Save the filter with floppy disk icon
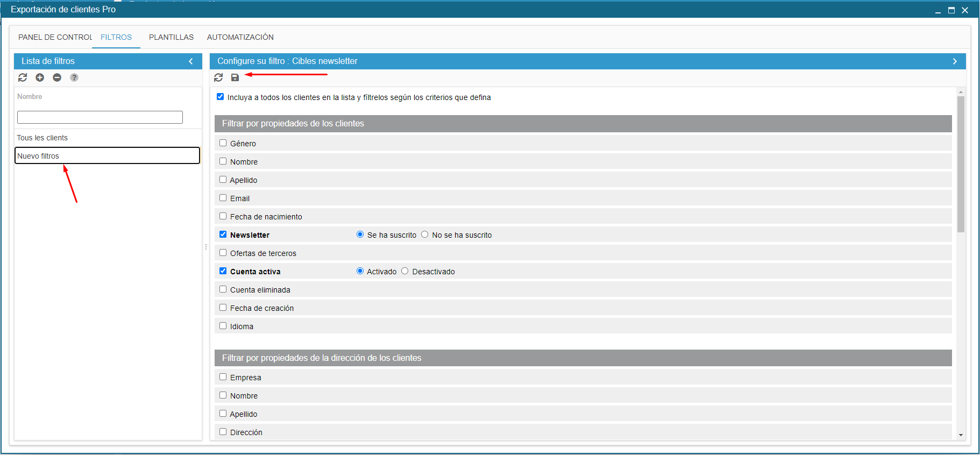980x455 pixels. coord(235,77)
